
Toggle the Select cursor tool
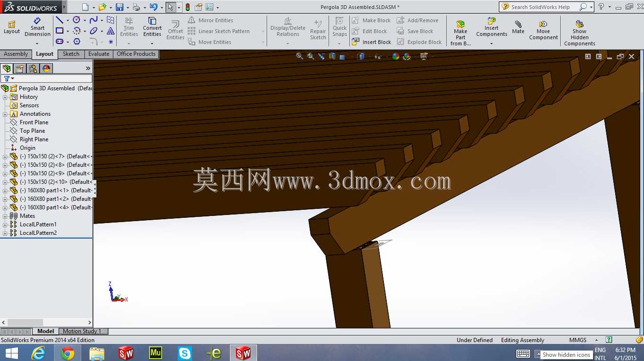click(x=170, y=7)
